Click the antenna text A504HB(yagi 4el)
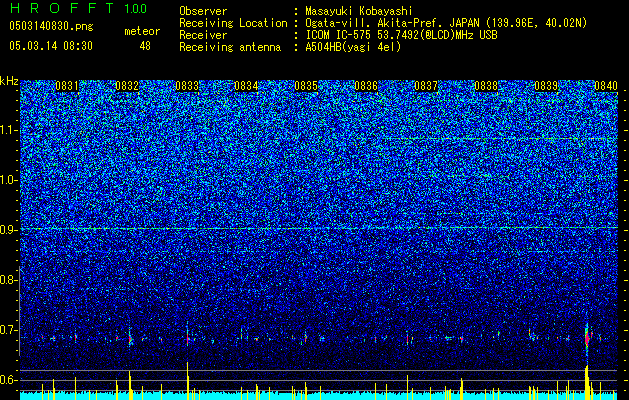 point(353,47)
